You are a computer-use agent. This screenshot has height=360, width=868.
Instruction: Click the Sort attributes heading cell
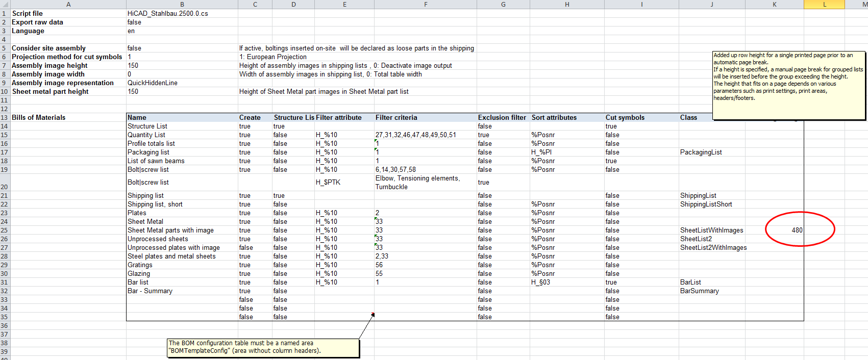point(554,117)
